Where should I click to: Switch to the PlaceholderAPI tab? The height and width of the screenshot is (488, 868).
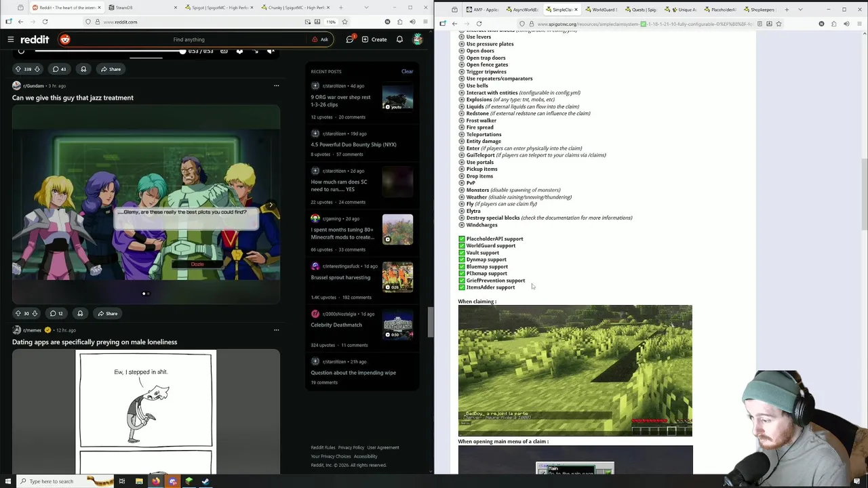[720, 9]
